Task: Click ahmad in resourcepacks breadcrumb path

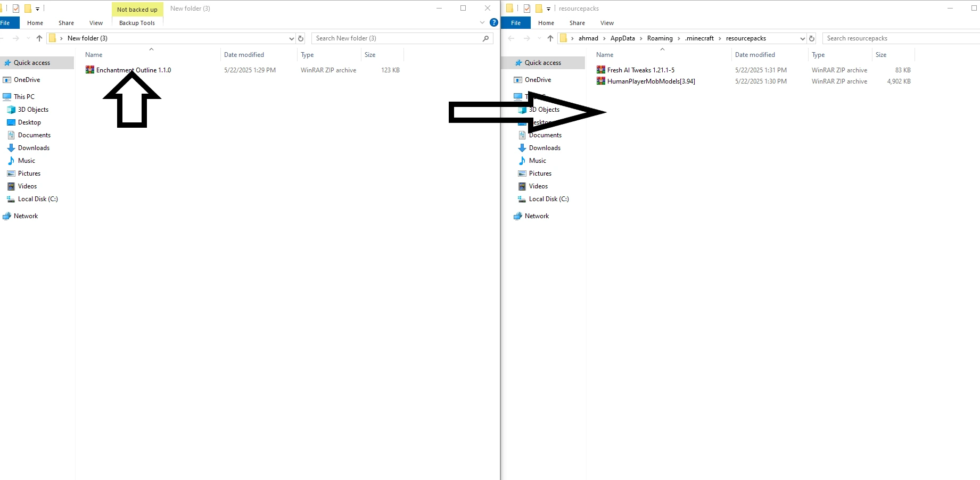Action: (x=588, y=38)
